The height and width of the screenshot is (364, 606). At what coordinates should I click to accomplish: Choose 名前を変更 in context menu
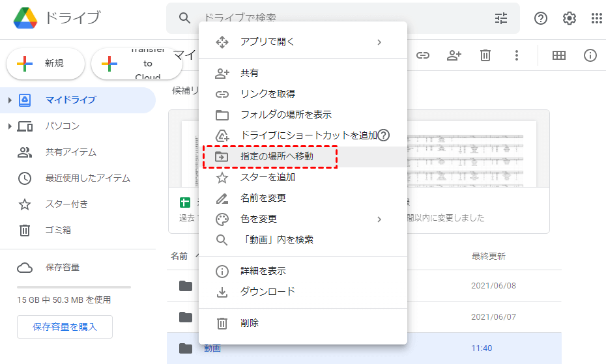click(302, 198)
